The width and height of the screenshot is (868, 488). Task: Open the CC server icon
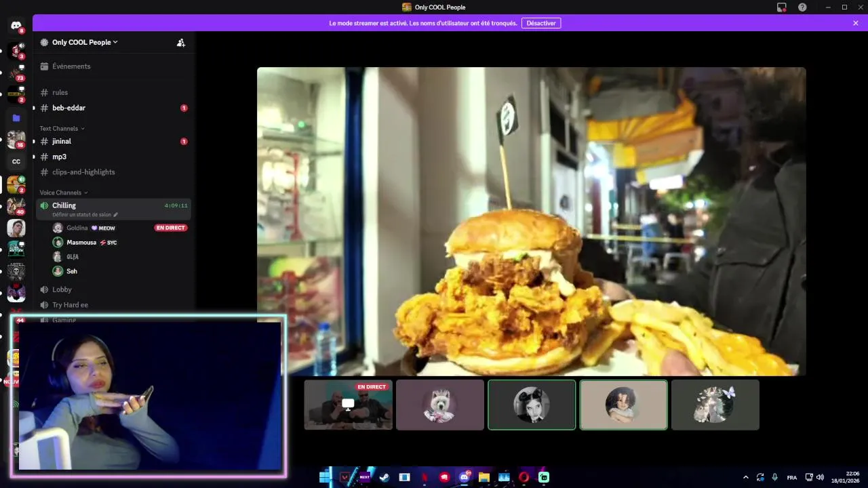16,161
